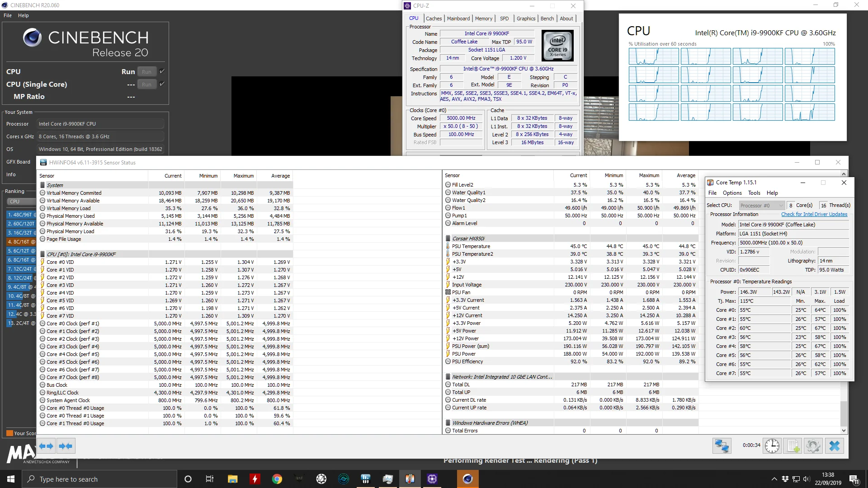Toggle checkbox next to CPU Run button

click(x=162, y=71)
